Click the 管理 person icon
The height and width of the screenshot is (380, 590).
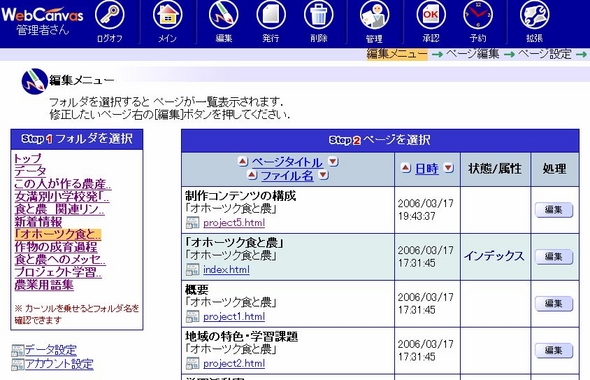tap(374, 15)
